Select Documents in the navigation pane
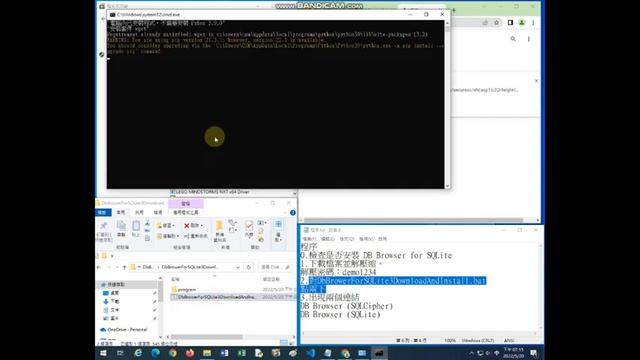This screenshot has height=360, width=640. pos(115,310)
